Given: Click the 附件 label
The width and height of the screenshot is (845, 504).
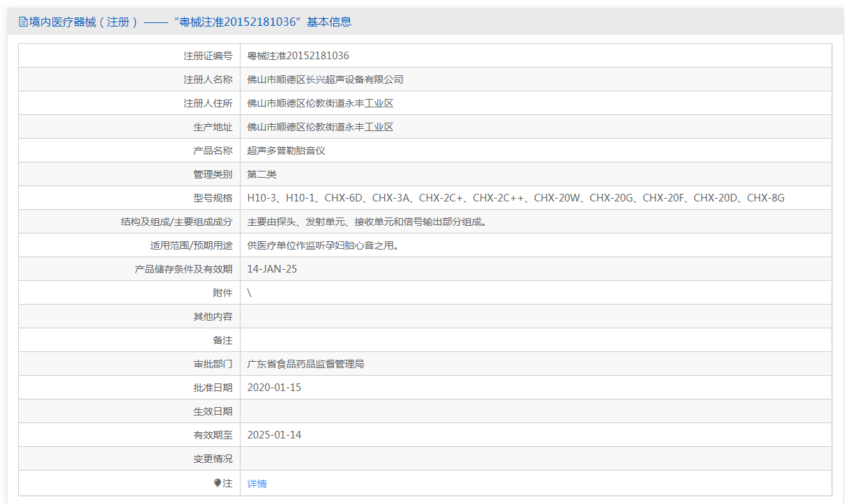Looking at the screenshot, I should [222, 293].
